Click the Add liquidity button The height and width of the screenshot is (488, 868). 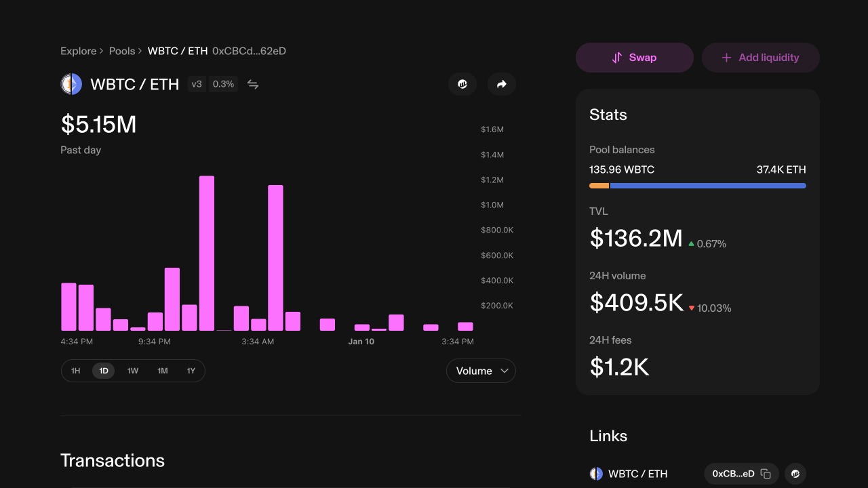[761, 58]
